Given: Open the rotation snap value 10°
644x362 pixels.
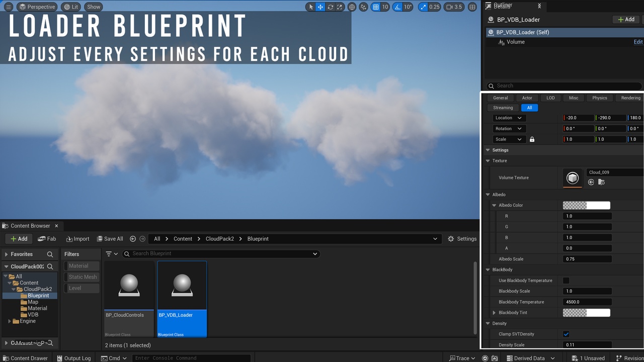Looking at the screenshot, I should pyautogui.click(x=408, y=7).
